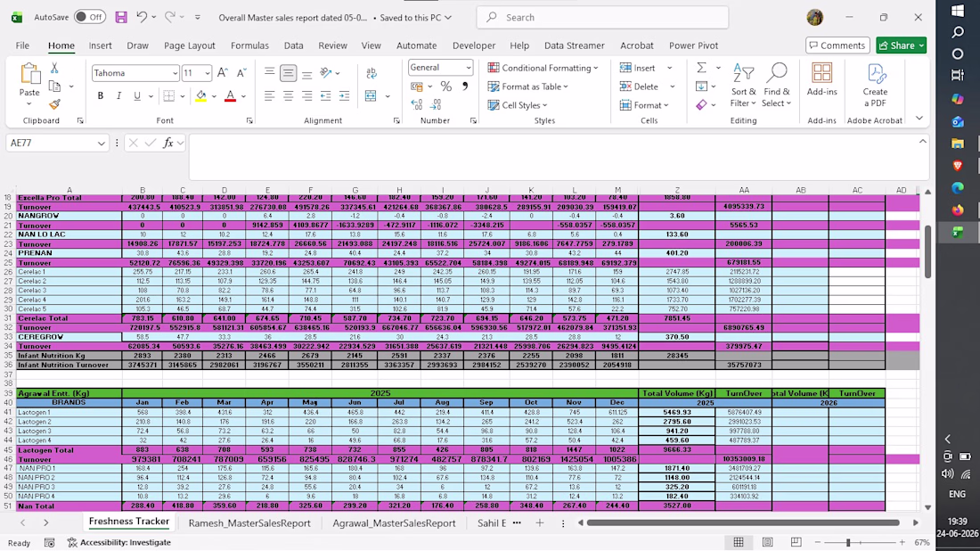Click the Format Painter brush icon
Screen dimensions: 980x551
[54, 104]
